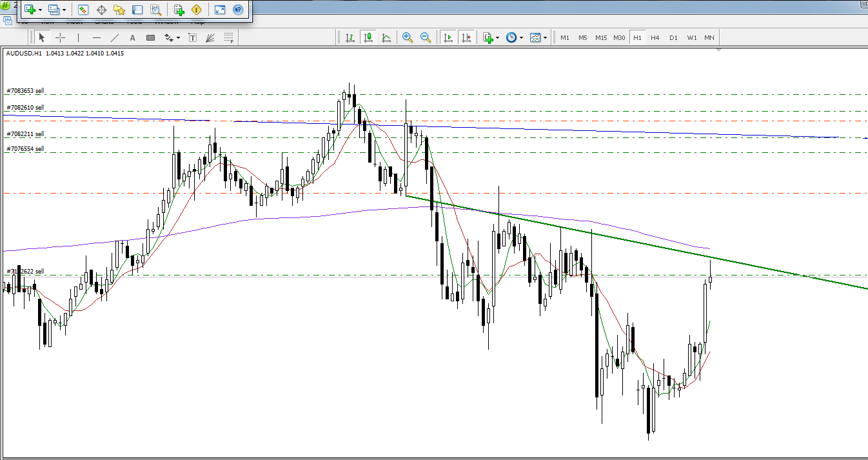Screen dimensions: 868x460
Task: Switch timeframe to M5
Action: pos(583,37)
